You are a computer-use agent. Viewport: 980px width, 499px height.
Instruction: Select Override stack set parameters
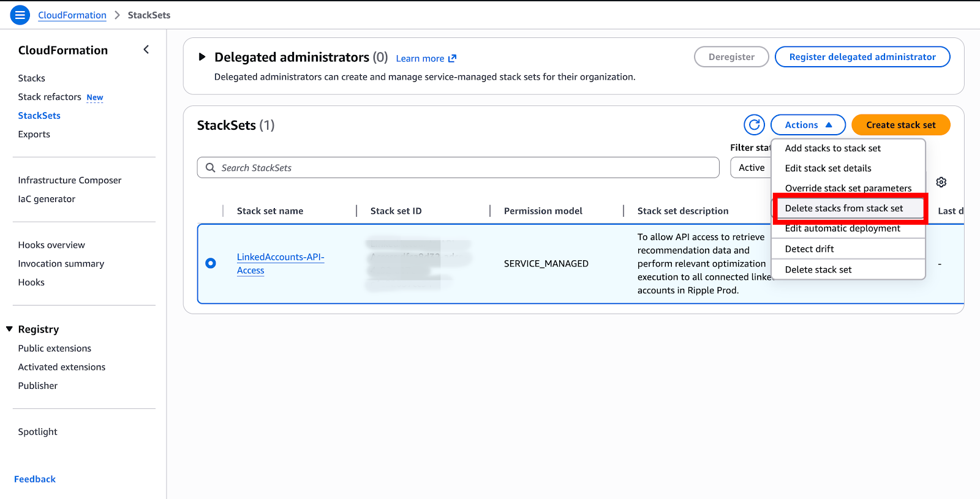(x=848, y=188)
